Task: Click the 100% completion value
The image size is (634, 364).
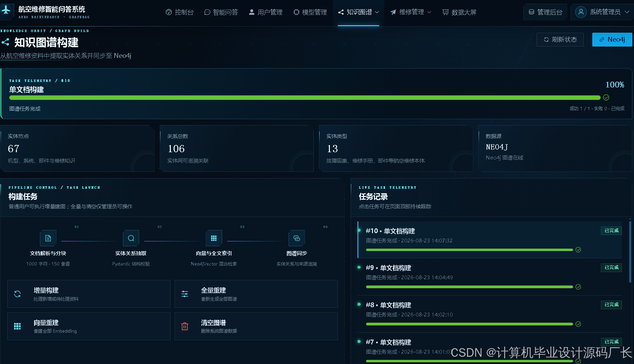Action: 615,85
